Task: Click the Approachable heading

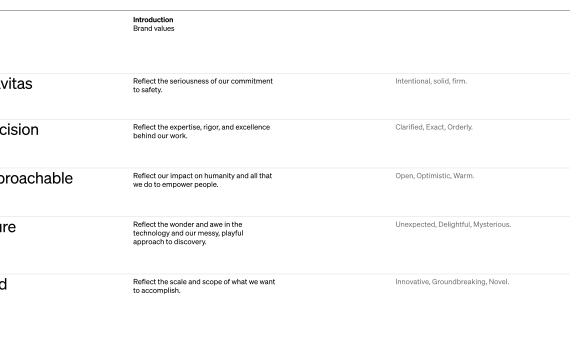Action: (36, 179)
